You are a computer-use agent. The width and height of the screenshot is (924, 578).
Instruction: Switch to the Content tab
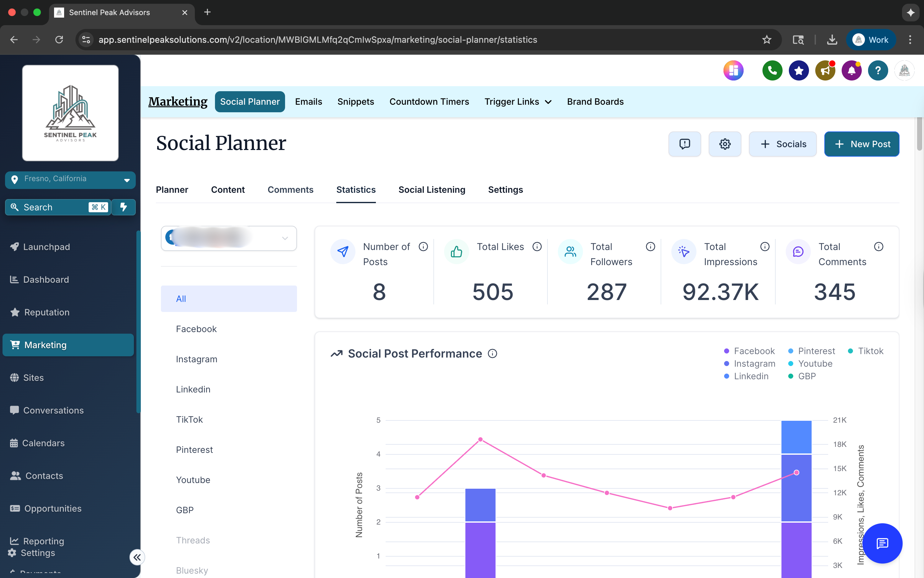click(x=228, y=190)
